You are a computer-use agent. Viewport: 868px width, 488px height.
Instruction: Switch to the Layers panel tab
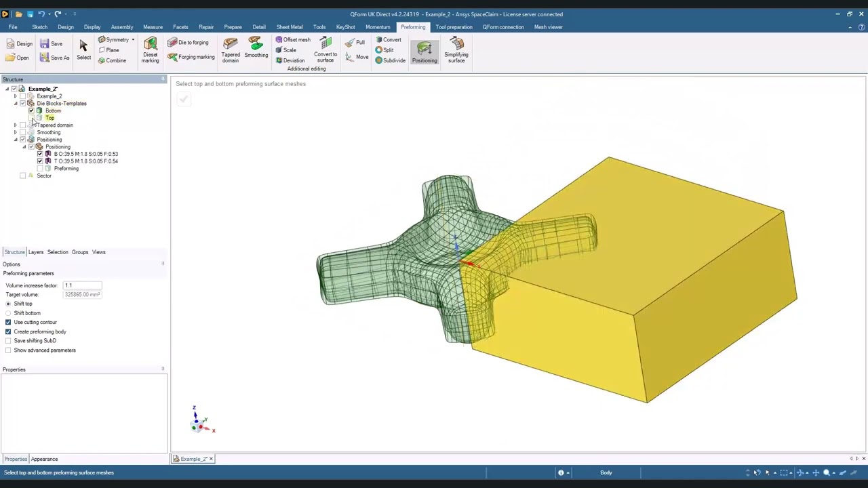36,252
